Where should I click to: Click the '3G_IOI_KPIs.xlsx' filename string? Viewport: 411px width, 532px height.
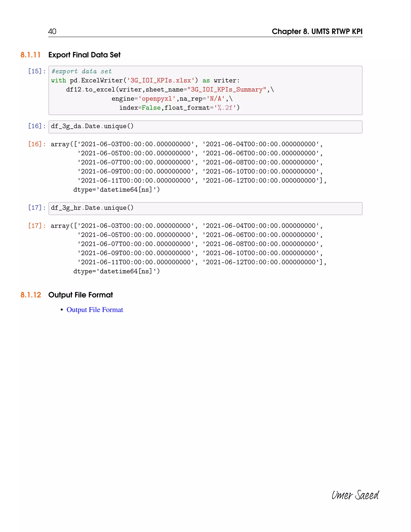(x=161, y=80)
